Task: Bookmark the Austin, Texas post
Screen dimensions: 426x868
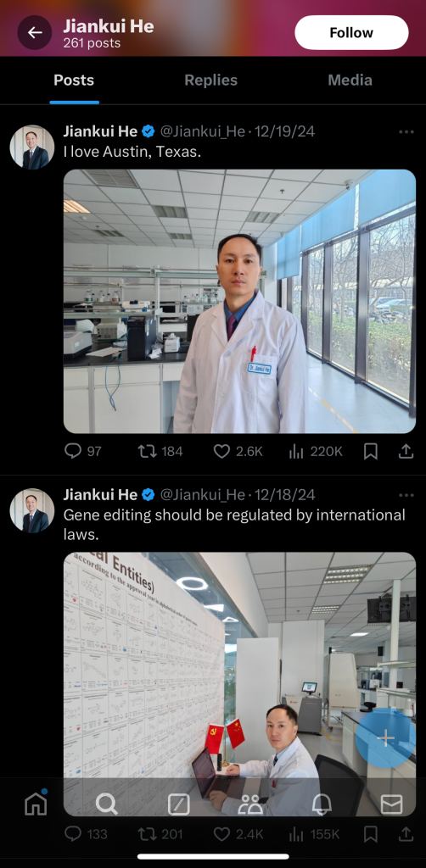Action: pos(371,452)
